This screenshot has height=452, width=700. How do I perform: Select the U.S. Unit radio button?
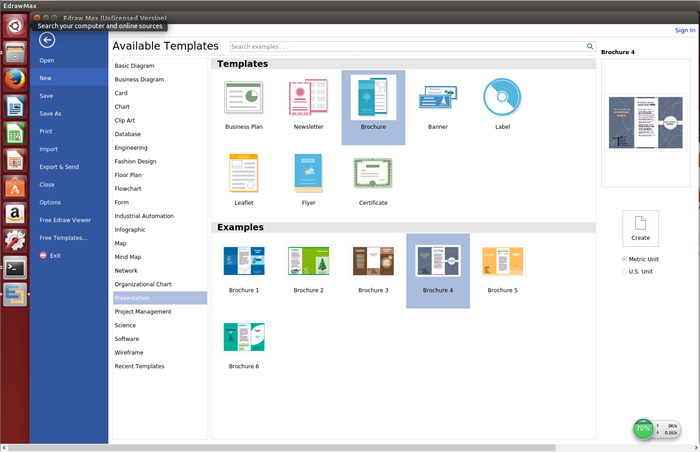click(624, 272)
